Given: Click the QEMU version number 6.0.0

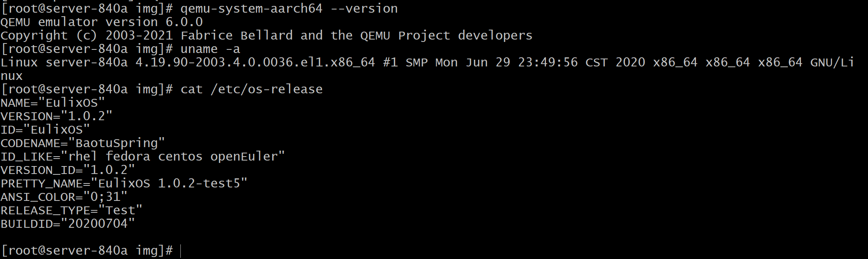Looking at the screenshot, I should tap(184, 22).
